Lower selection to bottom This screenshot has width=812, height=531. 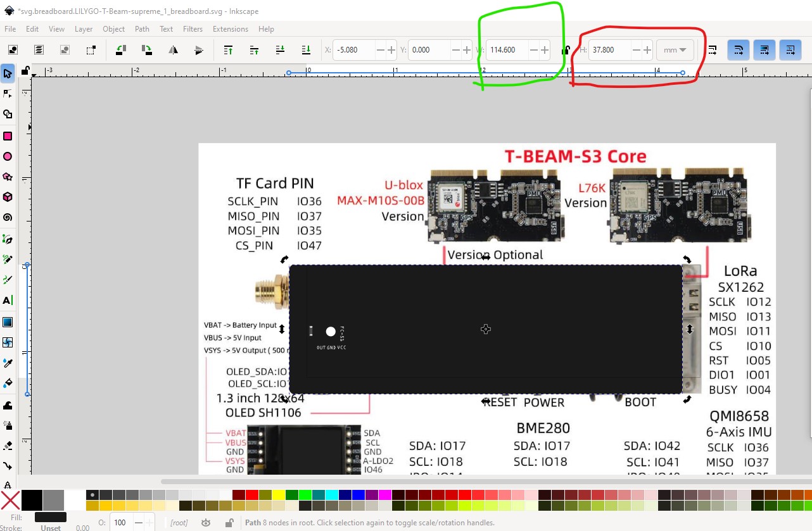306,49
